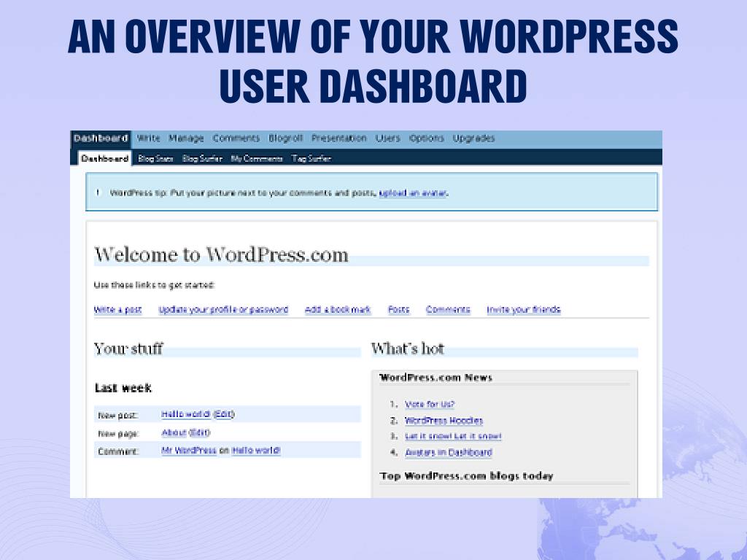
Task: Click the What's hot heading
Action: [x=408, y=349]
